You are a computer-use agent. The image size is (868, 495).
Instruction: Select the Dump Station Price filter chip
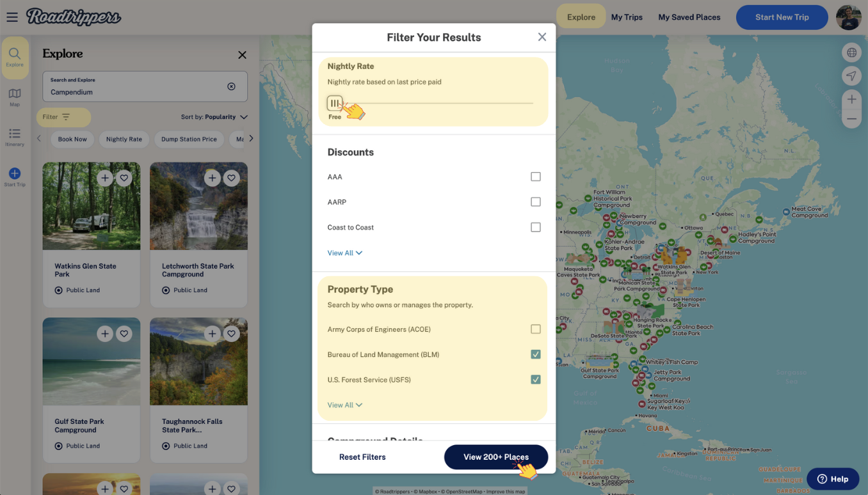(189, 139)
